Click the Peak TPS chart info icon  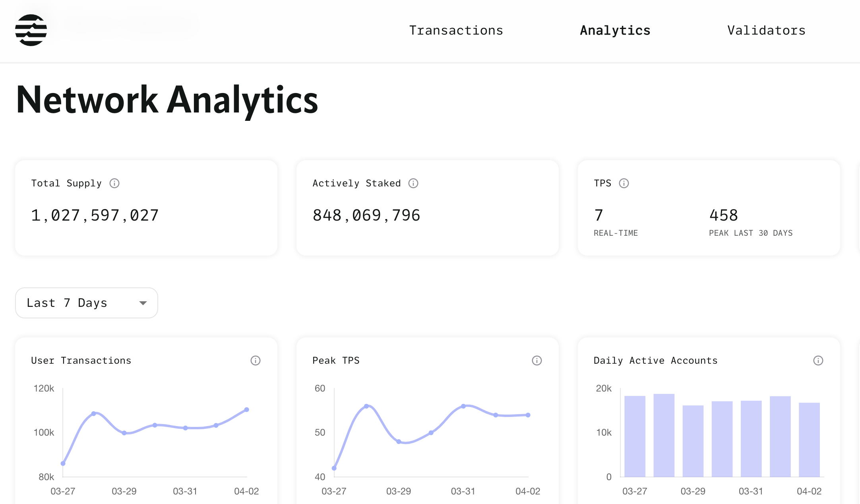(x=537, y=361)
